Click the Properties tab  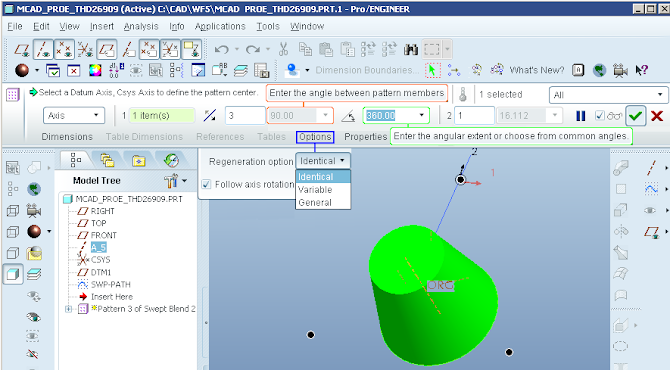(x=366, y=137)
